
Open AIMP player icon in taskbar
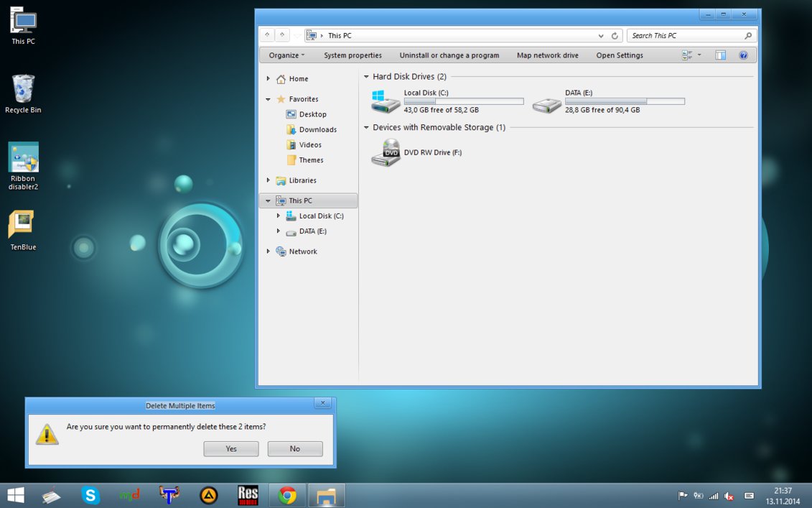(209, 496)
